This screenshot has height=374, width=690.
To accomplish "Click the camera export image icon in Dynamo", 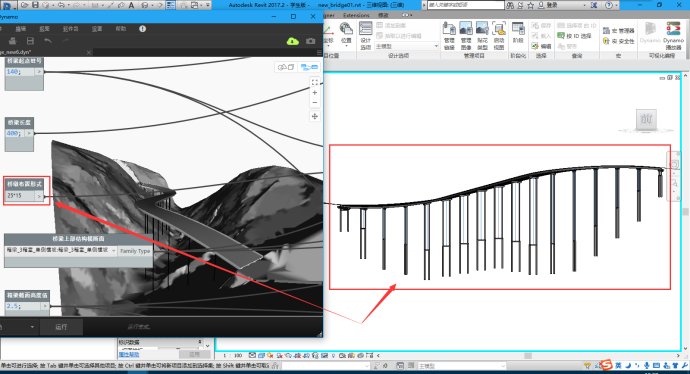I will (311, 41).
